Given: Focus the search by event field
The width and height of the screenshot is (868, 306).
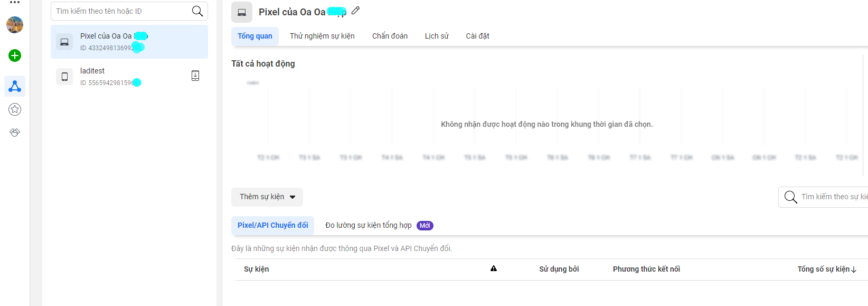Looking at the screenshot, I should point(833,197).
